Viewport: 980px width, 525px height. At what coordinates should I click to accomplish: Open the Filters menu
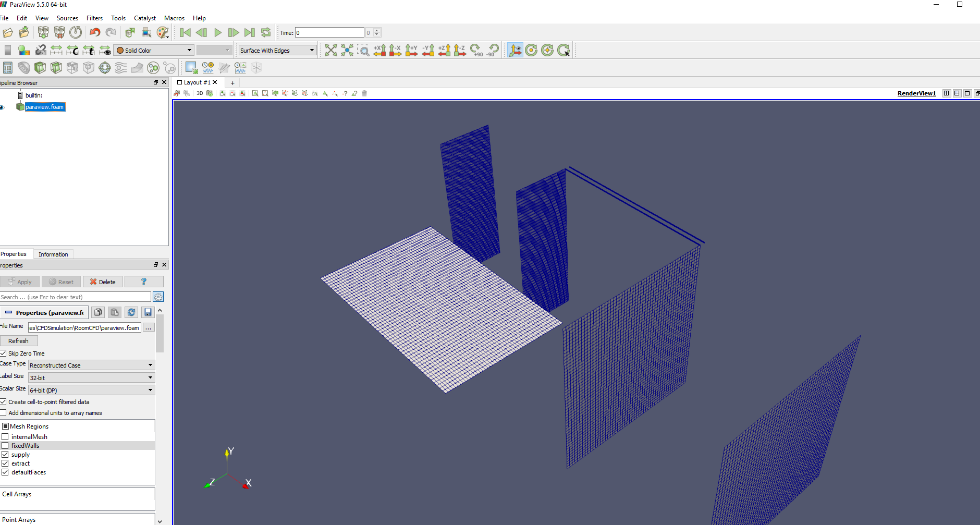[x=94, y=18]
